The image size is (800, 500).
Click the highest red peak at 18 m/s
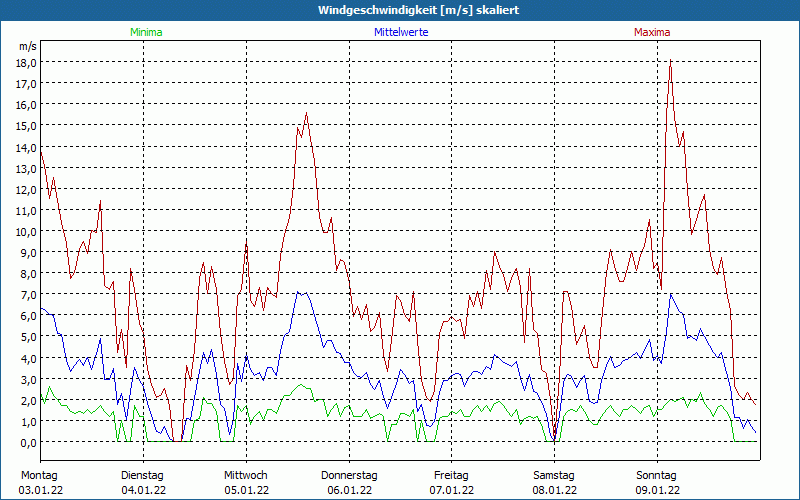coord(670,61)
